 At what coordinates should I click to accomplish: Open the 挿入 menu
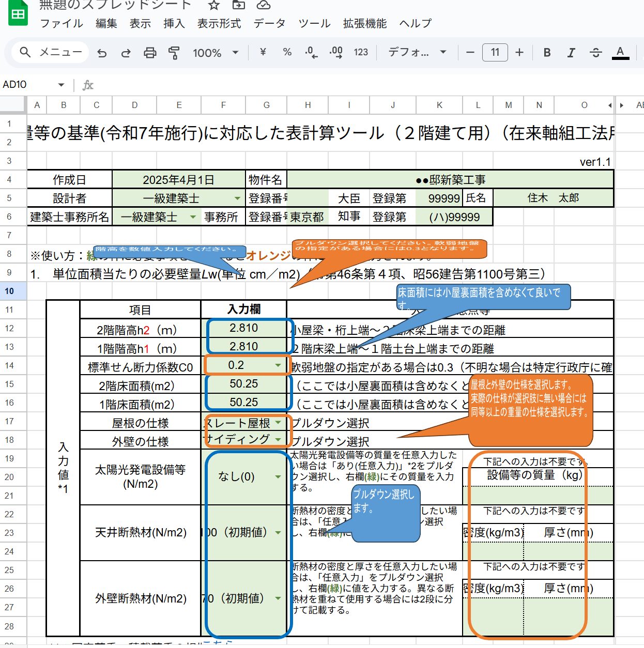(174, 23)
